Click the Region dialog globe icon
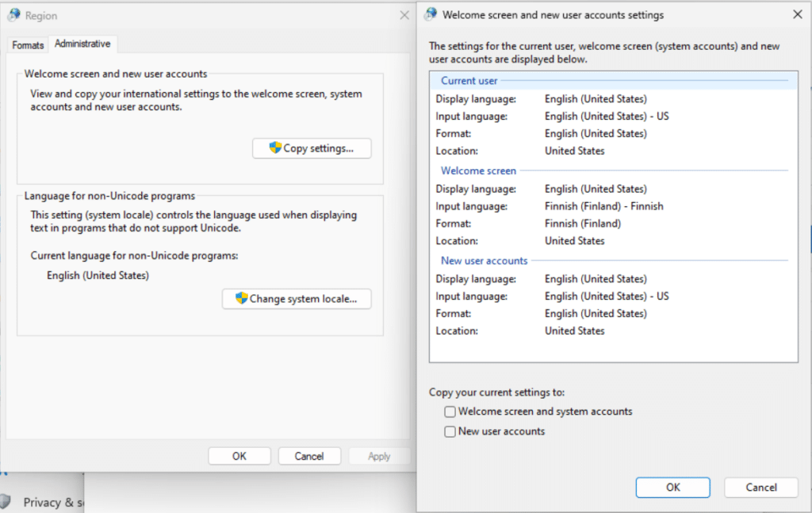Screen dimensions: 812x513 coord(14,16)
